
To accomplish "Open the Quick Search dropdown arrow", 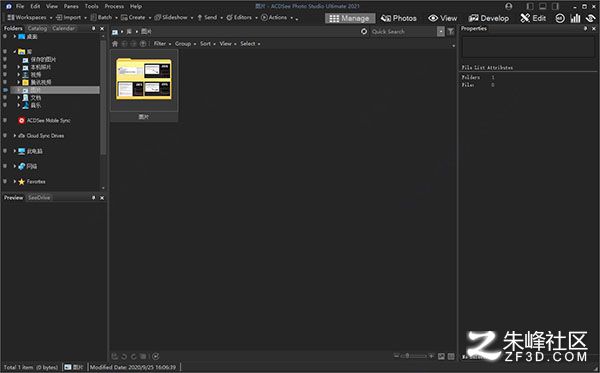I will pos(441,31).
